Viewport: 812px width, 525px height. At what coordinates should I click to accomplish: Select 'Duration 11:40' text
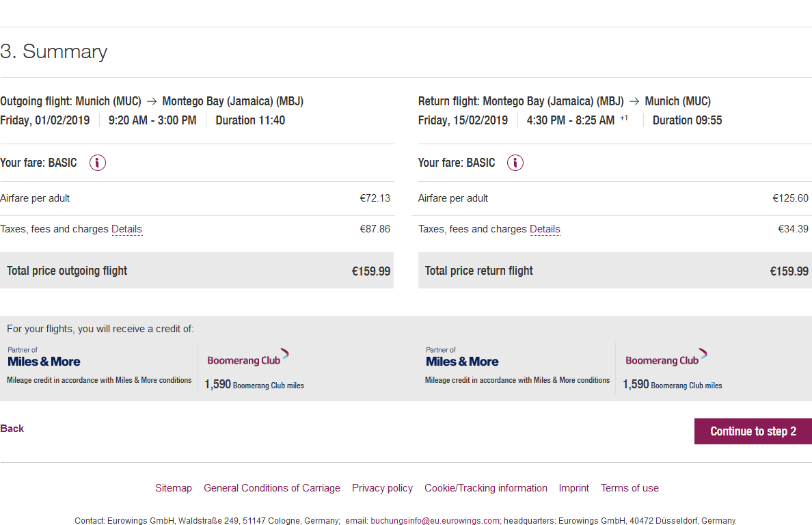click(250, 120)
